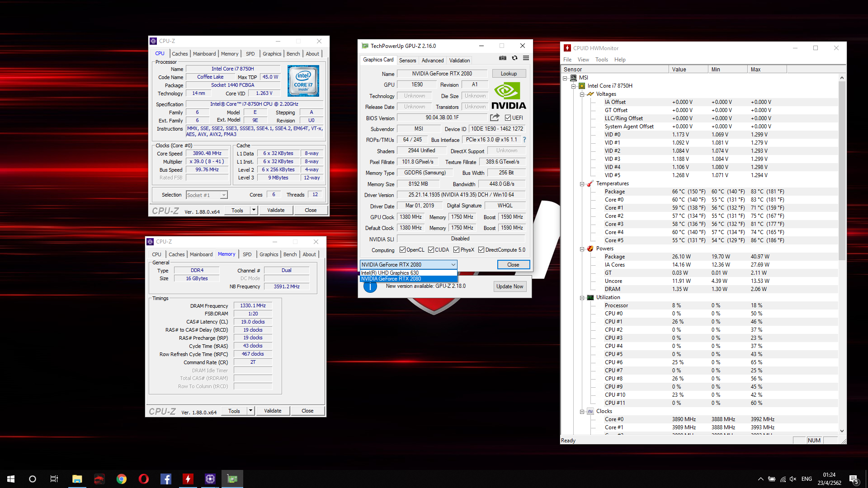Collapse Voltages tree node
This screenshot has height=488, width=868.
click(582, 94)
